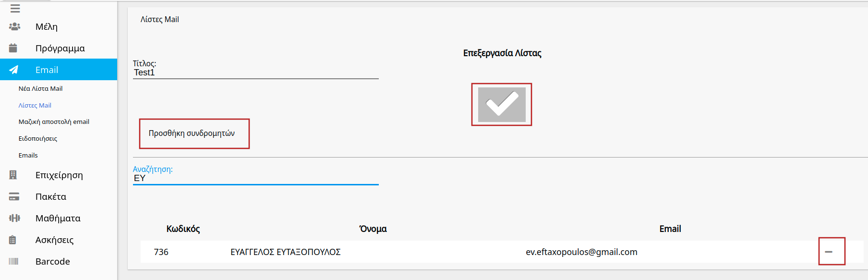The image size is (868, 280).
Task: Select Λίστες Mail submenu item
Action: (35, 105)
